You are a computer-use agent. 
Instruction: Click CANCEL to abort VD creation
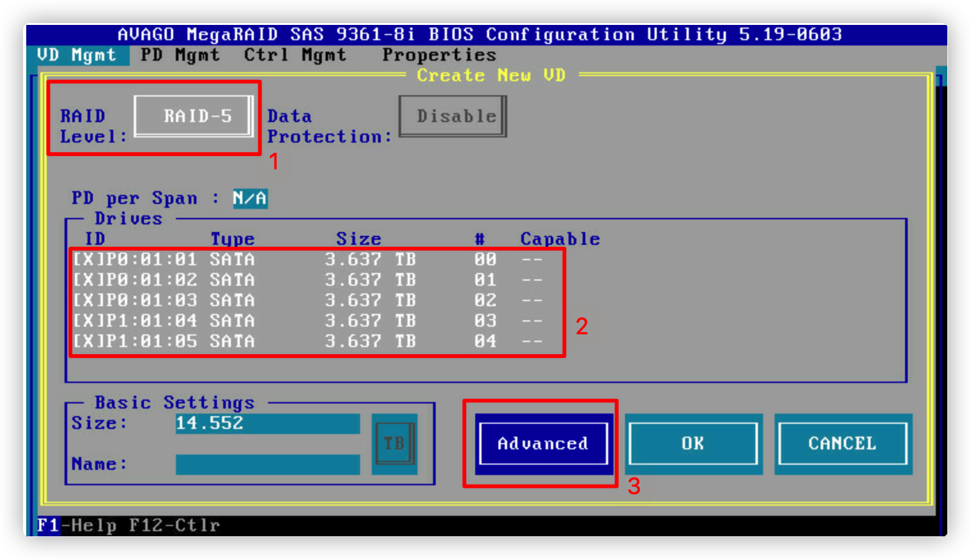point(842,443)
